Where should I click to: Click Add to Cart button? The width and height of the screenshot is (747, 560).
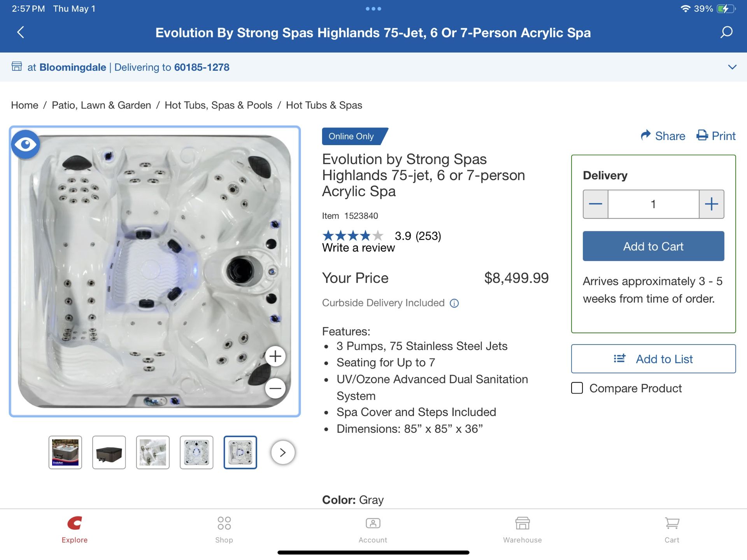click(x=653, y=246)
